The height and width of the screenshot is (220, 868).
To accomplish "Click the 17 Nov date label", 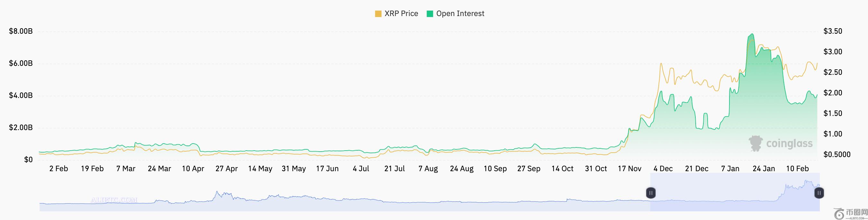I will coord(629,169).
